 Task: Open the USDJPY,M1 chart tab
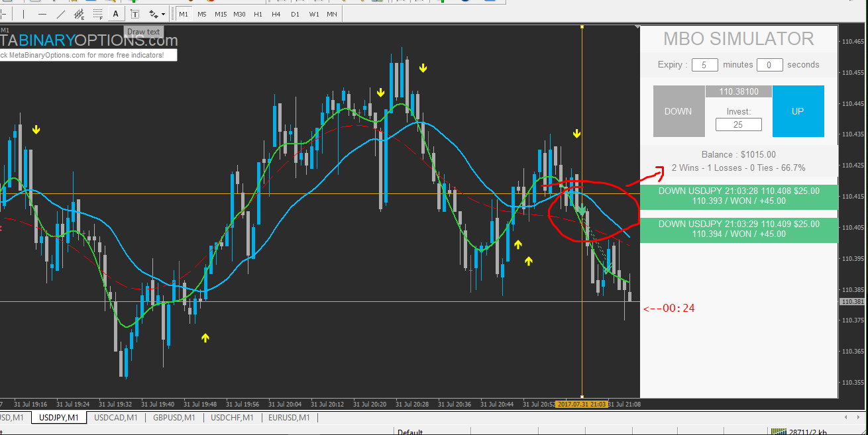59,418
